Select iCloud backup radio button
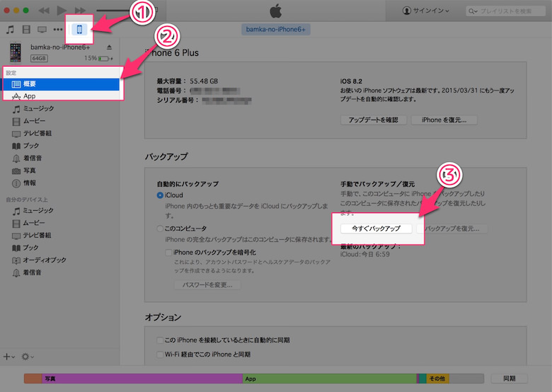The image size is (552, 392). click(x=160, y=195)
